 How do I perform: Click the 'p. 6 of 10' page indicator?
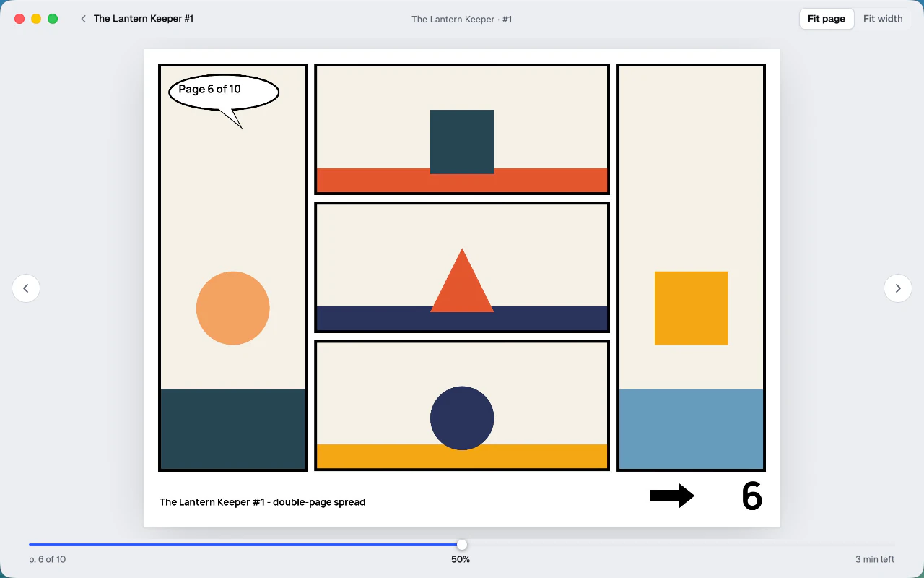pos(48,559)
